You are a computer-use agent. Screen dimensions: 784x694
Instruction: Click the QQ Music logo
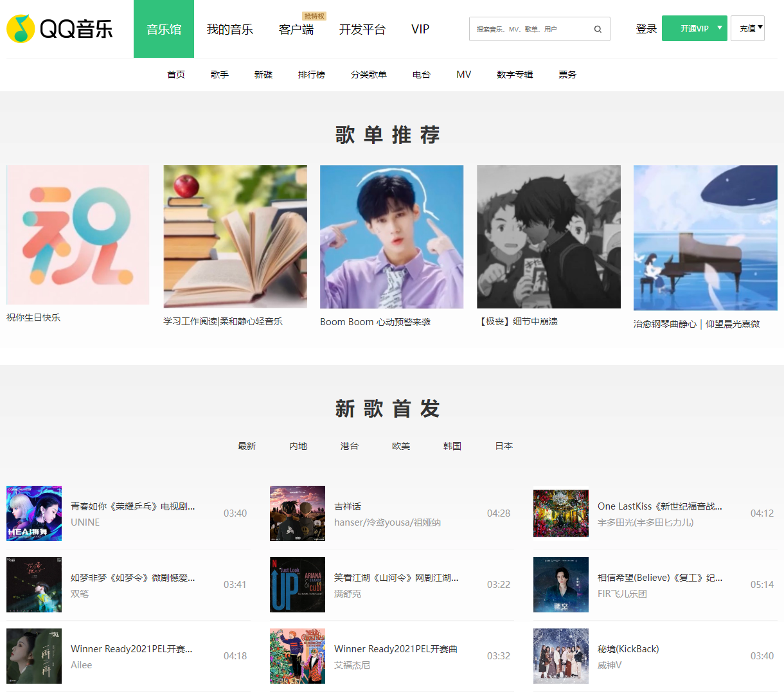61,28
